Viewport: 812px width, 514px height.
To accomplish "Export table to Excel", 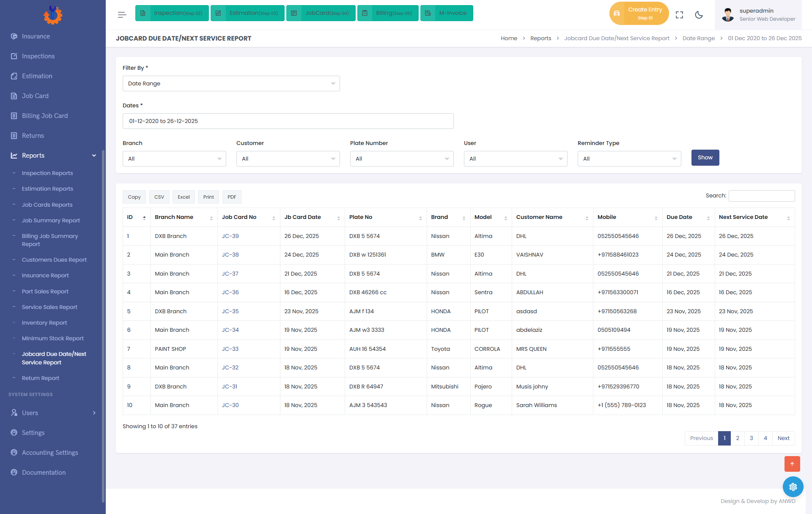I will tap(184, 197).
